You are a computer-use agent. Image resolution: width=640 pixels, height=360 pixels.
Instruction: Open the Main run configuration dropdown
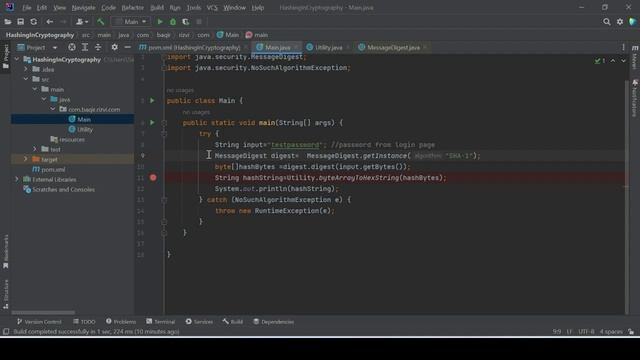pyautogui.click(x=131, y=22)
